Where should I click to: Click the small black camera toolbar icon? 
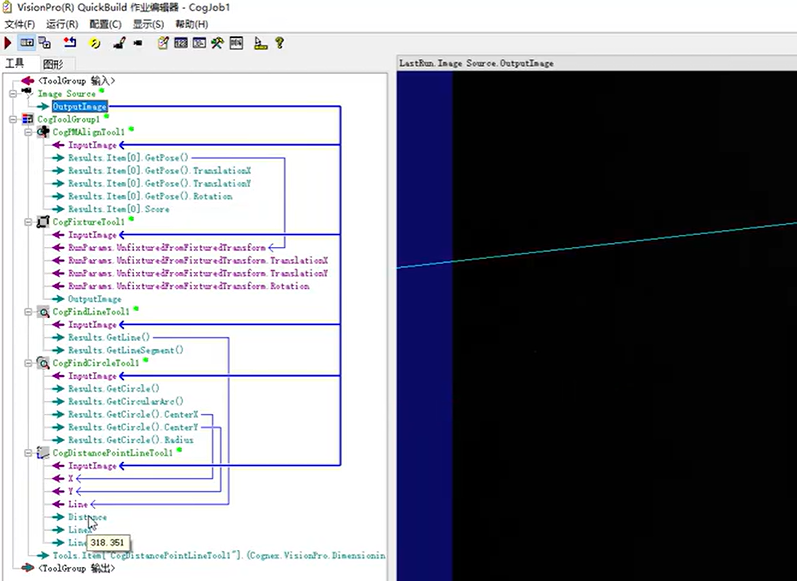tap(138, 44)
